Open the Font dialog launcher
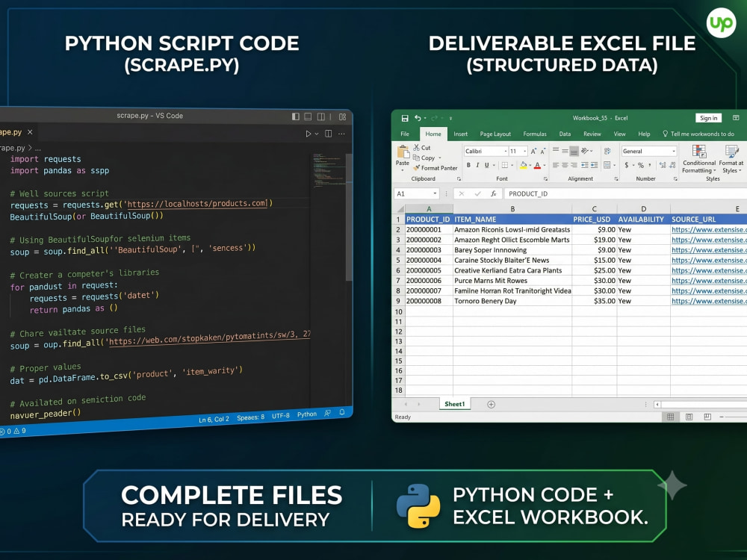Viewport: 747px width, 560px height. coord(545,179)
